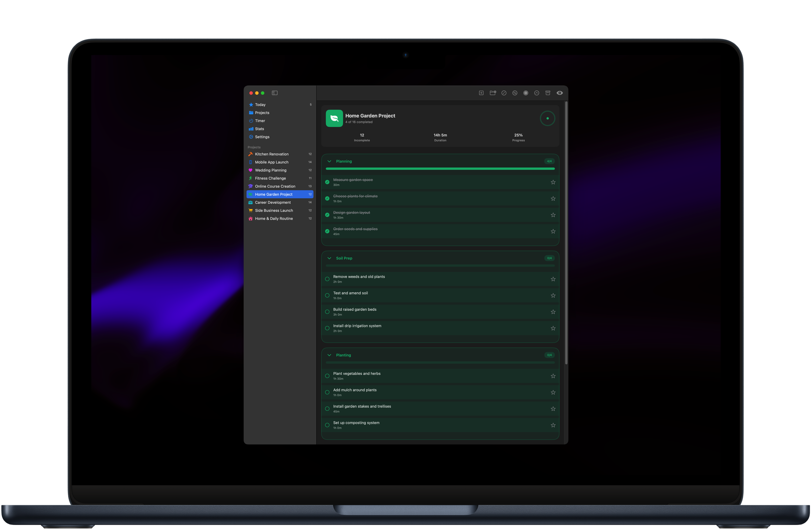
Task: Collapse the Planting section chevron
Action: 329,355
